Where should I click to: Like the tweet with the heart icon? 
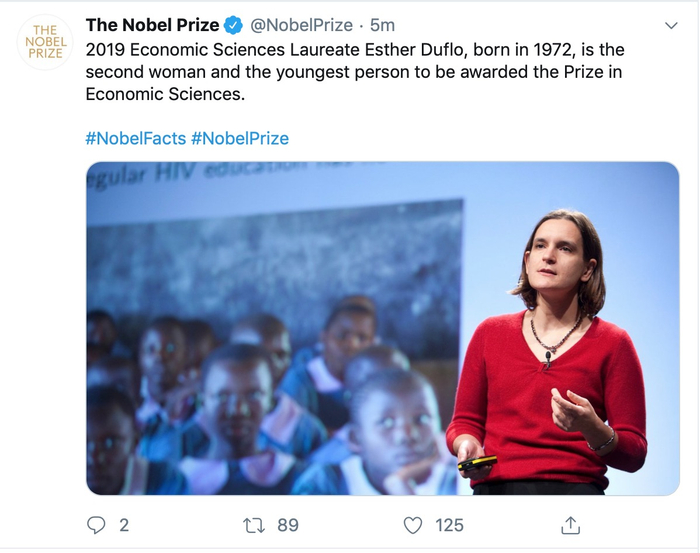(413, 525)
